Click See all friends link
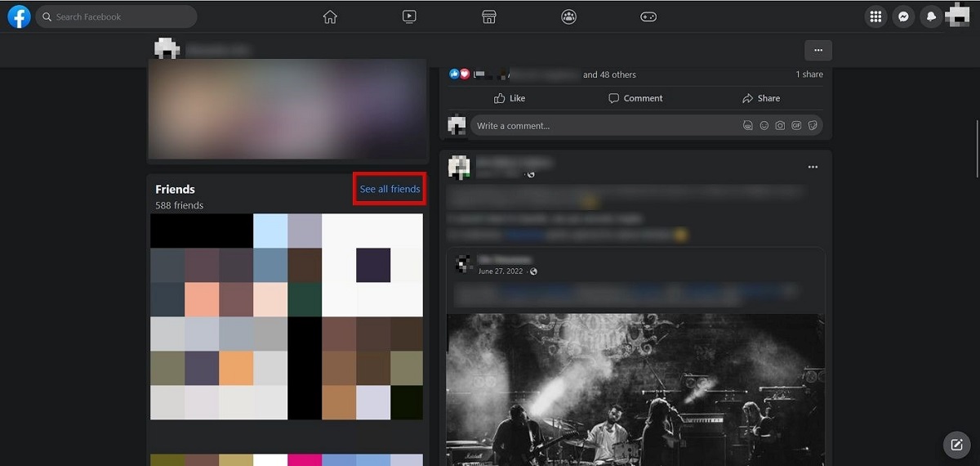980x466 pixels. pos(390,189)
